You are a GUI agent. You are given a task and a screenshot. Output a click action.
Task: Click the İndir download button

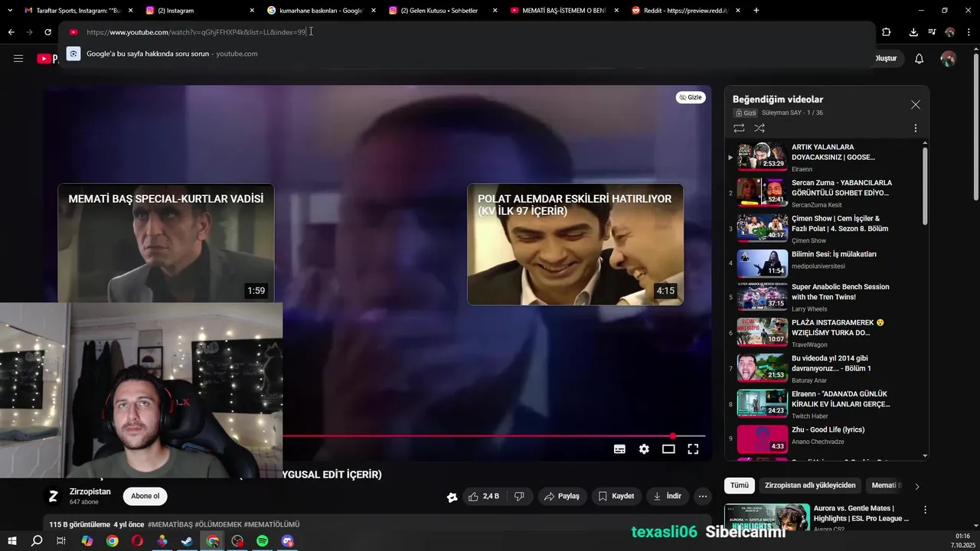click(666, 497)
